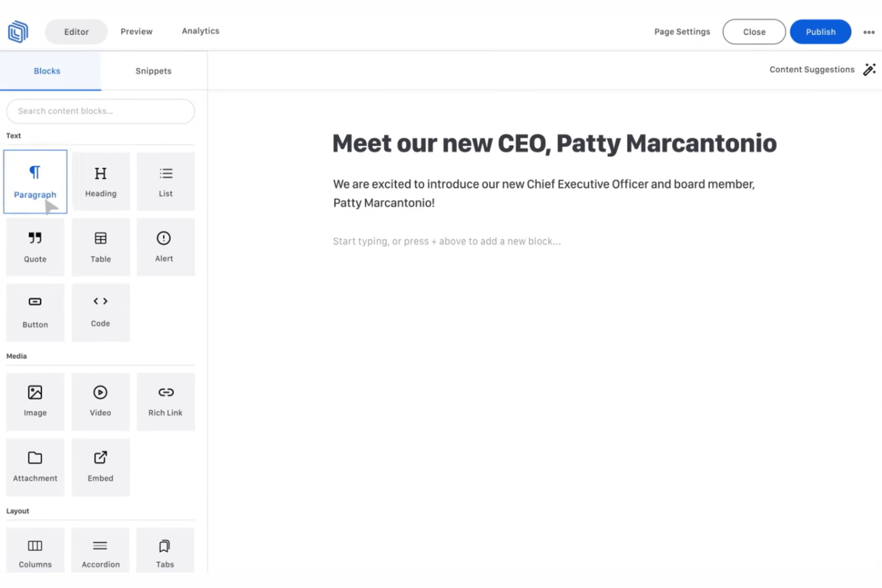Screen dimensions: 882x588
Task: Open Page Settings
Action: [x=682, y=32]
